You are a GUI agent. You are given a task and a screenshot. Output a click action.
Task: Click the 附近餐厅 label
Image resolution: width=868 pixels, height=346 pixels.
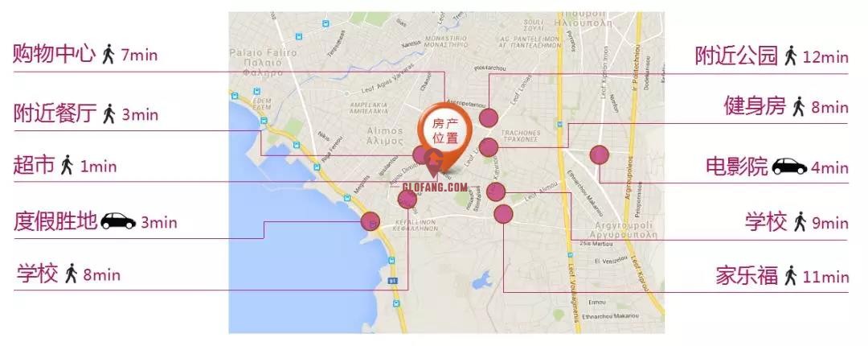coord(55,113)
